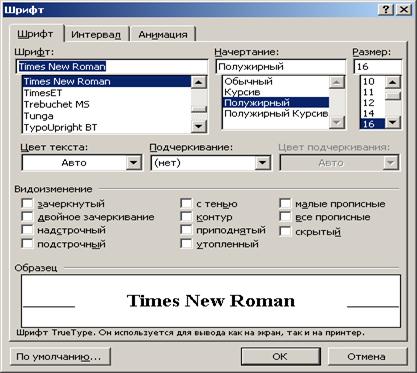Click style list scroll up arrow
The width and height of the screenshot is (417, 373).
[x=337, y=82]
